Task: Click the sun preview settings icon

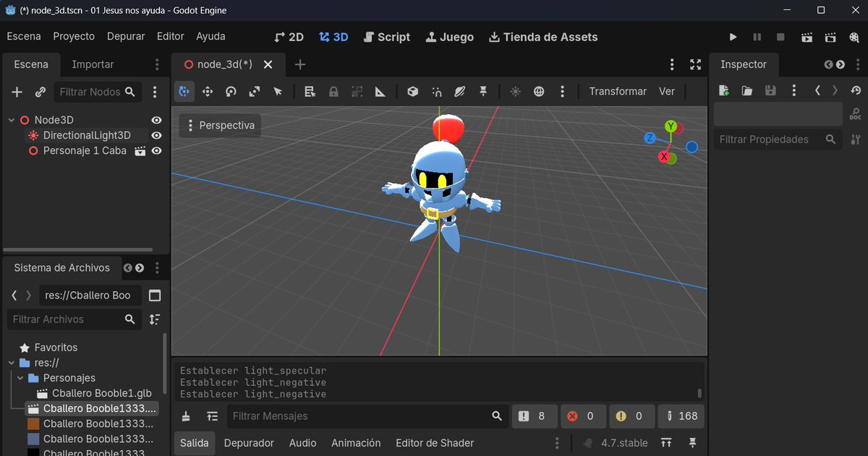Action: pyautogui.click(x=515, y=92)
